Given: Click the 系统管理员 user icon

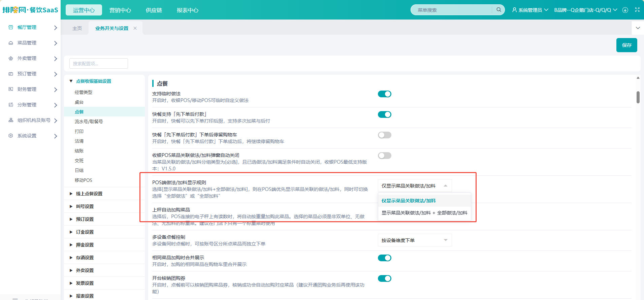Looking at the screenshot, I should click(514, 10).
